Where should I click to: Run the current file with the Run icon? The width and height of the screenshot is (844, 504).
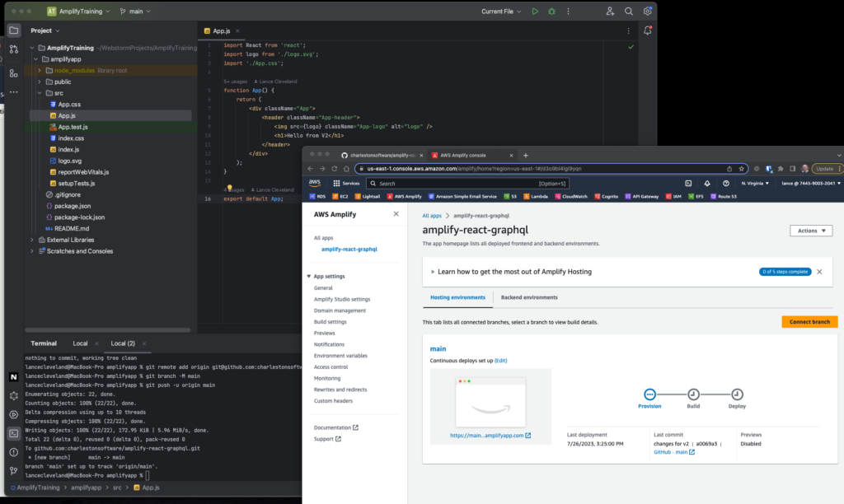(535, 12)
